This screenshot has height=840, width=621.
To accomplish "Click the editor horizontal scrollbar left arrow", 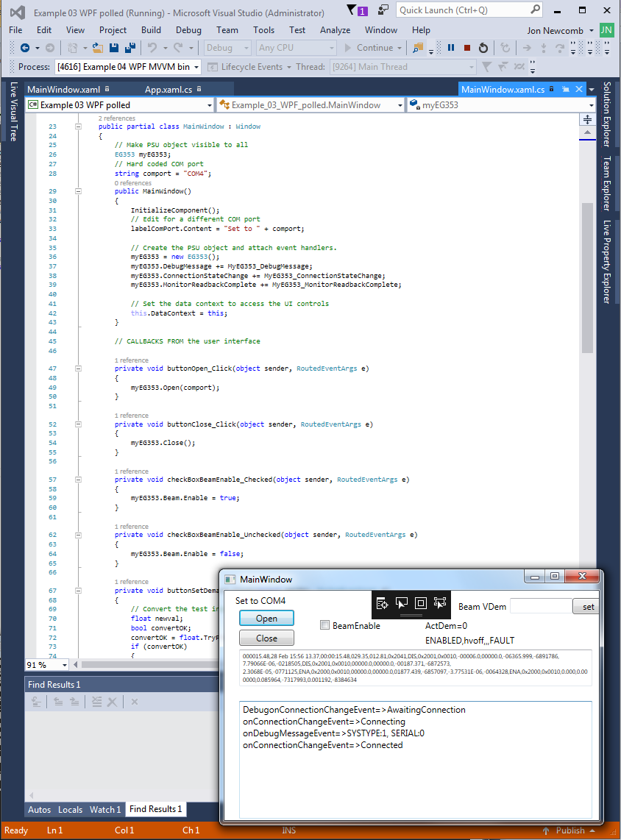I will point(76,665).
